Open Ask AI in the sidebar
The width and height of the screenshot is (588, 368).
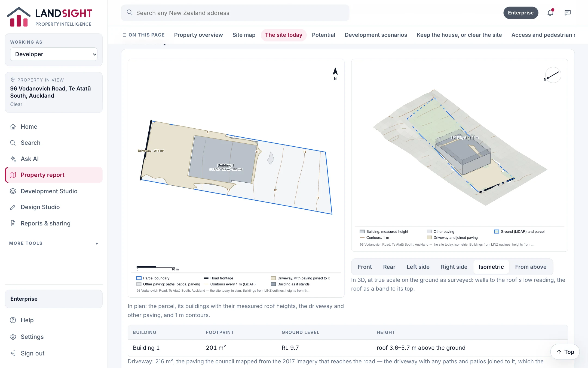[x=54, y=159]
